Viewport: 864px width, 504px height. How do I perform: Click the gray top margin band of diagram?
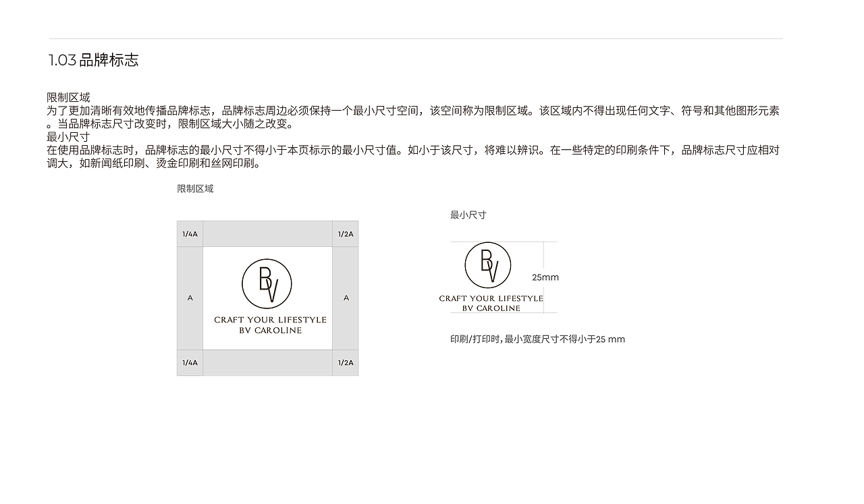point(267,234)
